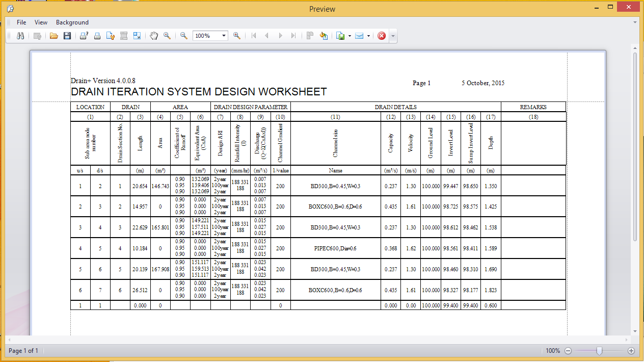Click the 'DRAIN DESIGN PARAMETER' header cell
Image resolution: width=644 pixels, height=362 pixels.
(250, 107)
